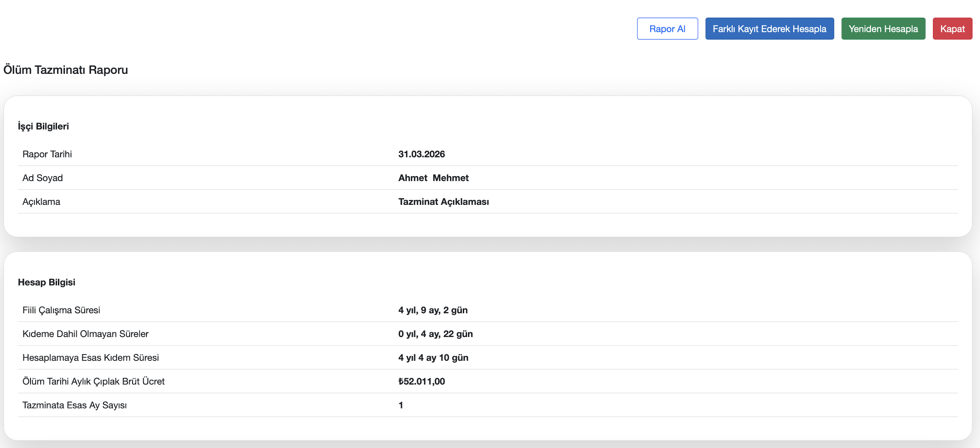980x448 pixels.
Task: Click the Rapor Tarihi row label
Action: tap(47, 154)
